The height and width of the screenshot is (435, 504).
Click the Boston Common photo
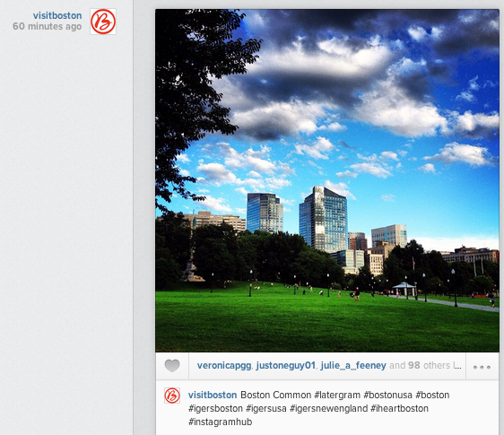(327, 180)
